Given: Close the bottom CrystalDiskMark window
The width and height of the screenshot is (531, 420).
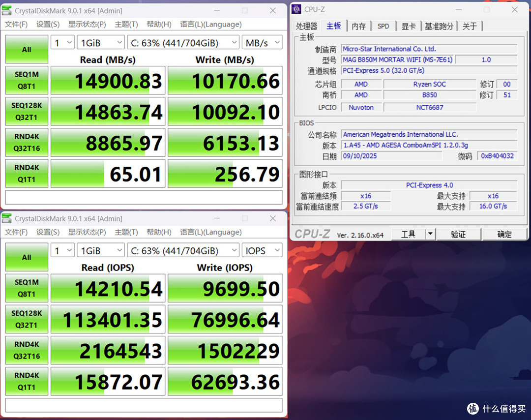Looking at the screenshot, I should (273, 219).
